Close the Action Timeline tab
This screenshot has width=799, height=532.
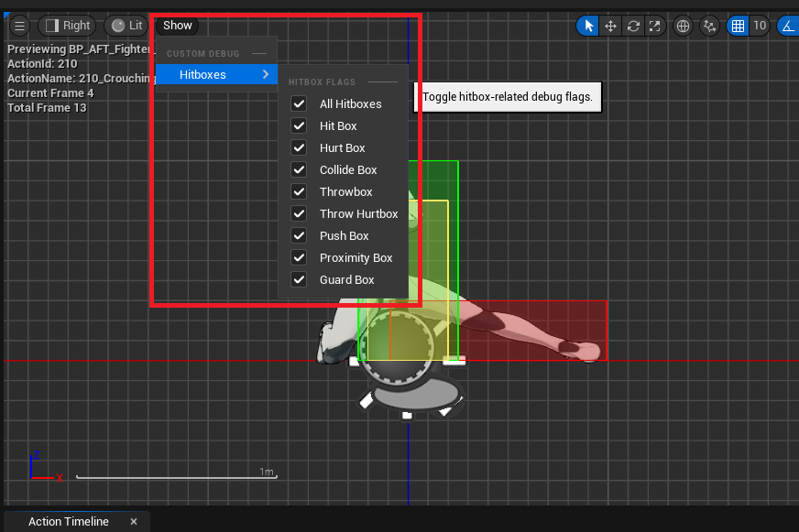point(134,521)
